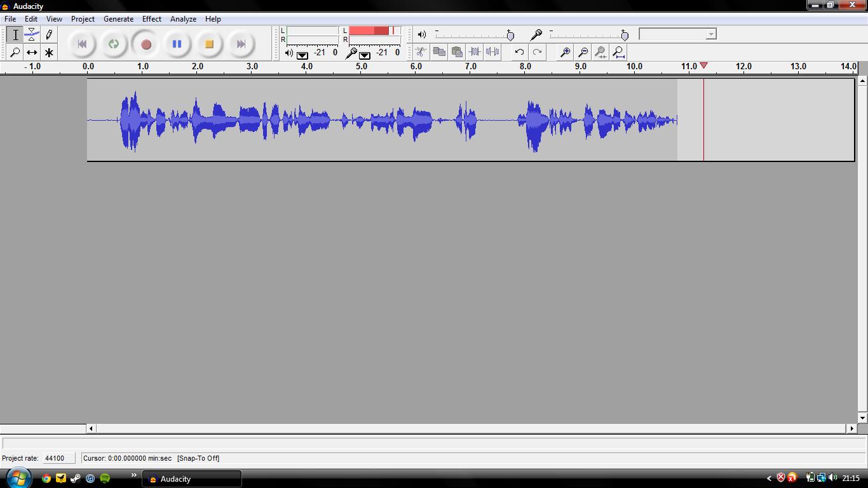Open the Effect menu
Image resolution: width=868 pixels, height=488 pixels.
pyautogui.click(x=152, y=19)
